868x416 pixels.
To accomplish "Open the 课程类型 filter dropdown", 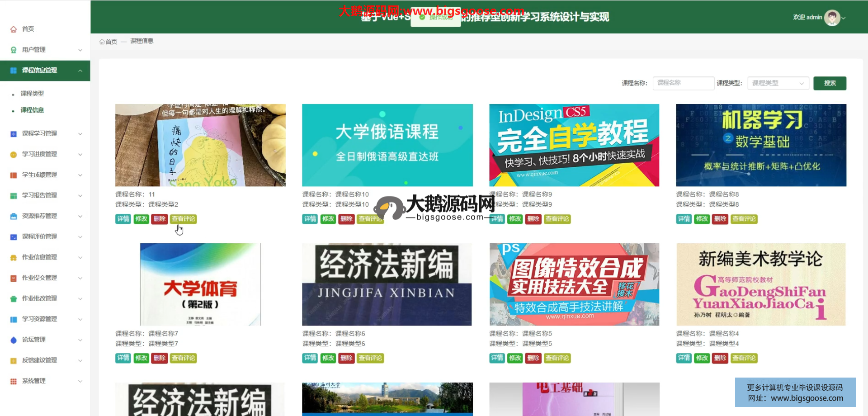I will point(778,83).
